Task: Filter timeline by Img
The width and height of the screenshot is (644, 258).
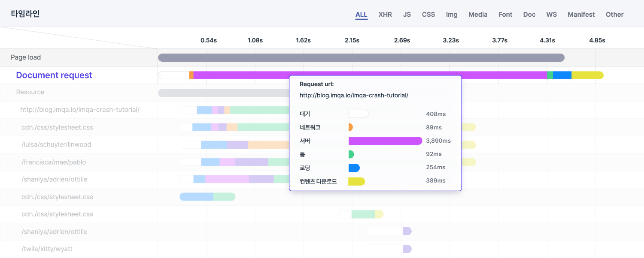Action: click(452, 15)
